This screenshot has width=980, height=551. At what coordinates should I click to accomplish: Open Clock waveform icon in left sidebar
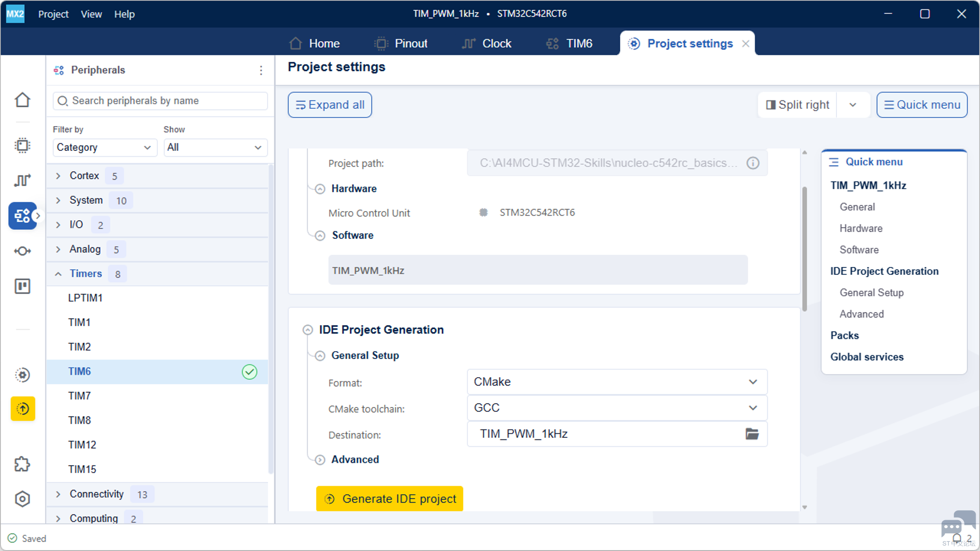23,180
